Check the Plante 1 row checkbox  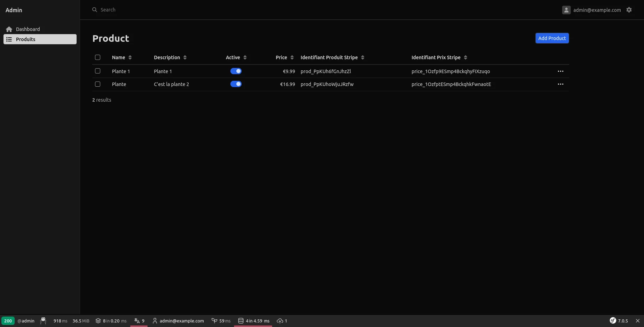pos(97,71)
